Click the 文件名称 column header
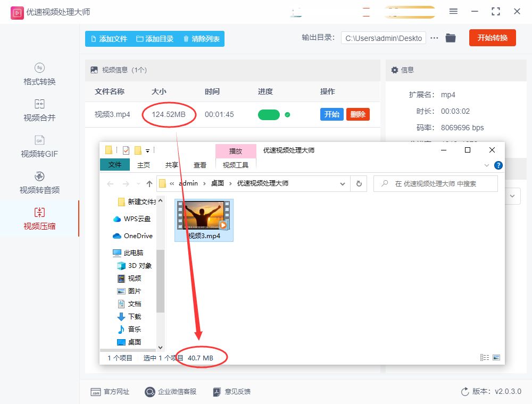The image size is (532, 404). tap(109, 91)
